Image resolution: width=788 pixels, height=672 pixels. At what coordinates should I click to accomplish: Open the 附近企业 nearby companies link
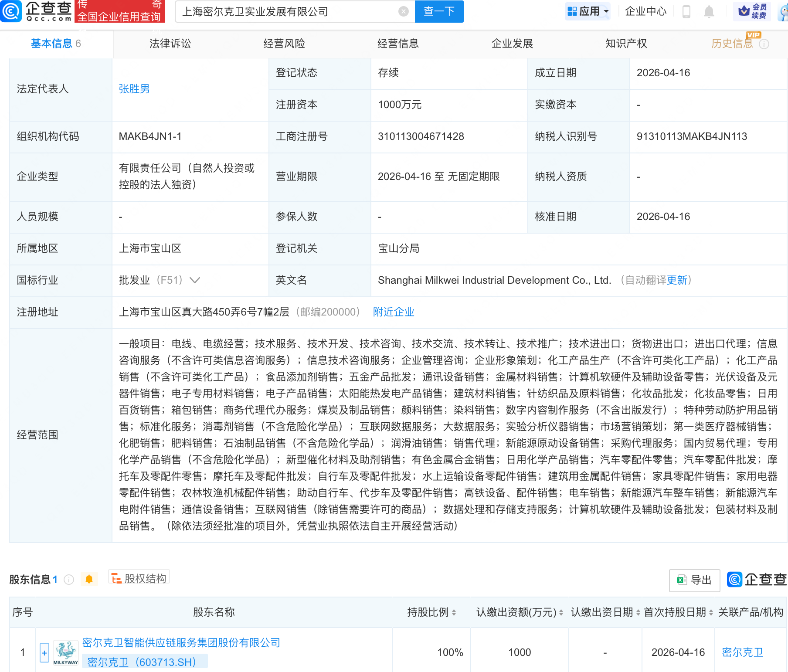click(x=393, y=312)
